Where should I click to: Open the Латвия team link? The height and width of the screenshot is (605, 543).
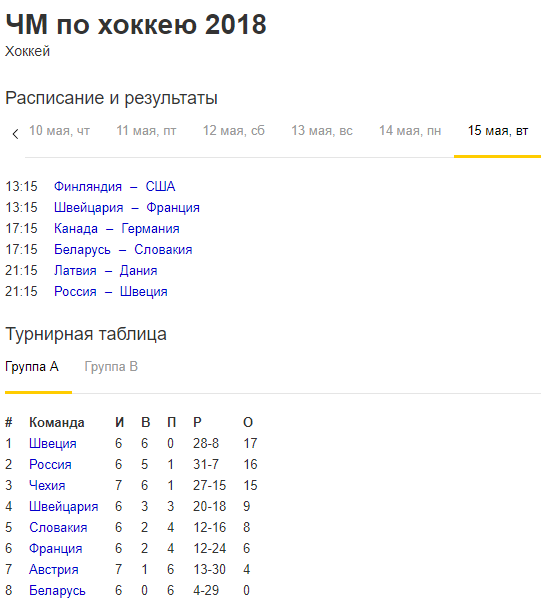75,270
